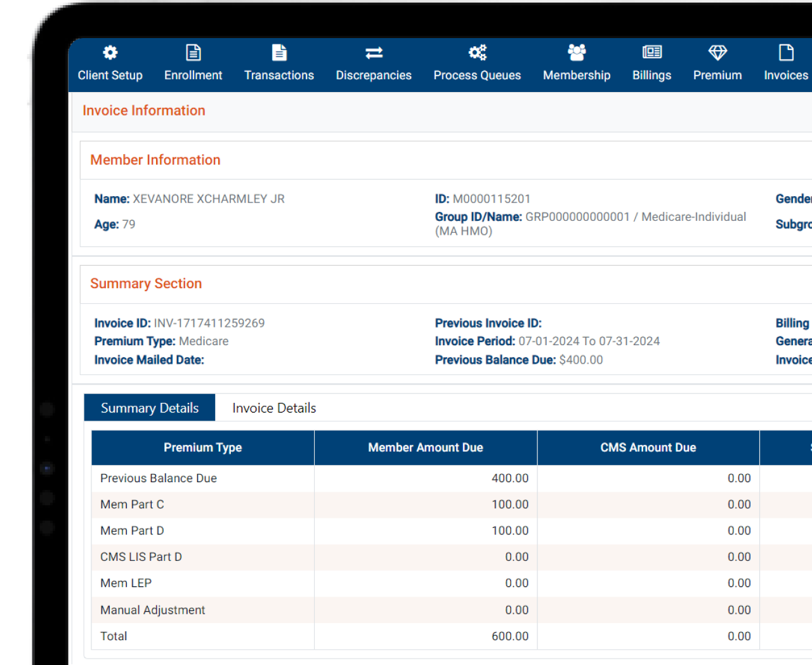Click the member ID M0000115201
The height and width of the screenshot is (665, 812).
(492, 199)
